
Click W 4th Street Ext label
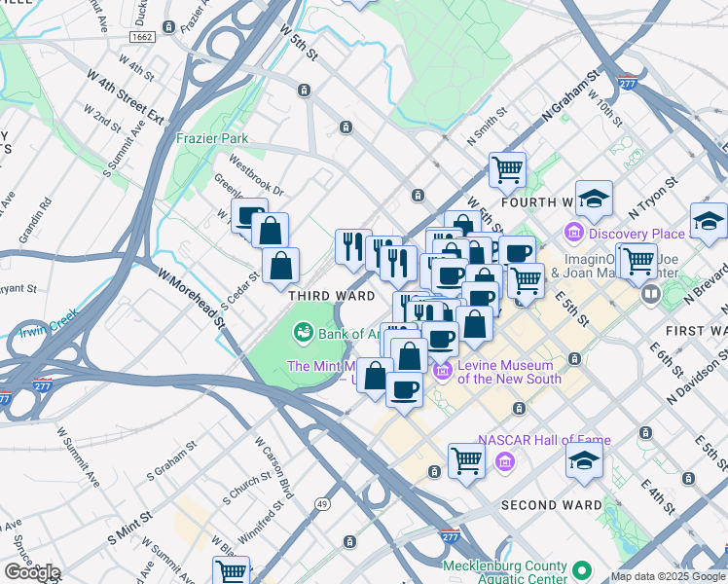[126, 97]
